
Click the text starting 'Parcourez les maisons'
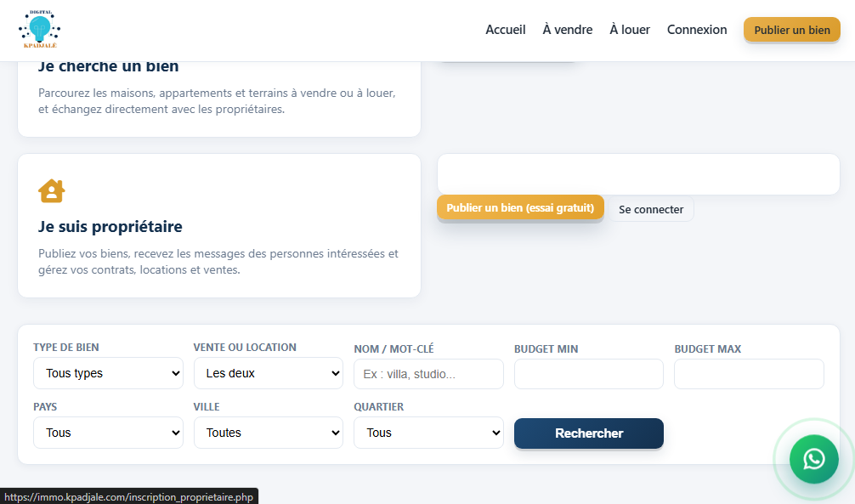[x=217, y=101]
